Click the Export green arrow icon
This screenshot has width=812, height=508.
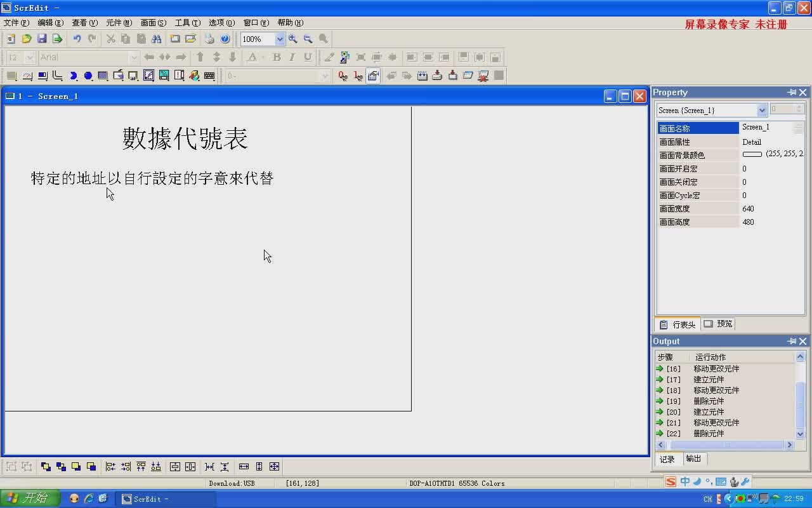[57, 39]
